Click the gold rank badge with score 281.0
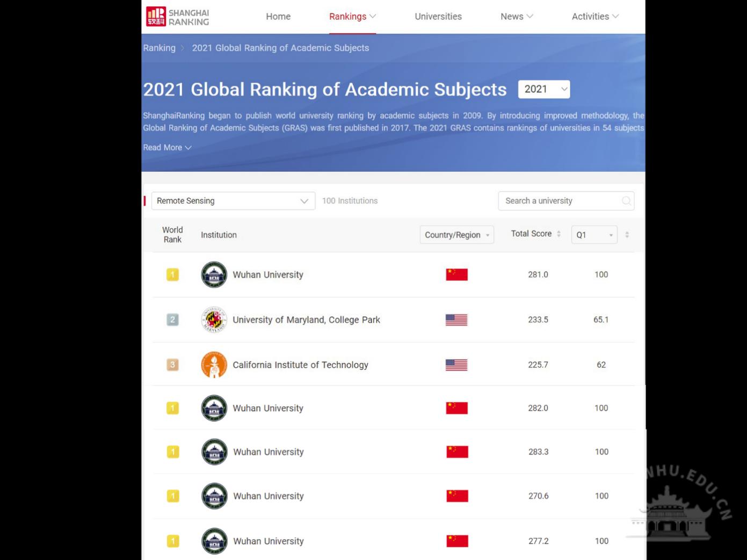The image size is (747, 560). 172,275
